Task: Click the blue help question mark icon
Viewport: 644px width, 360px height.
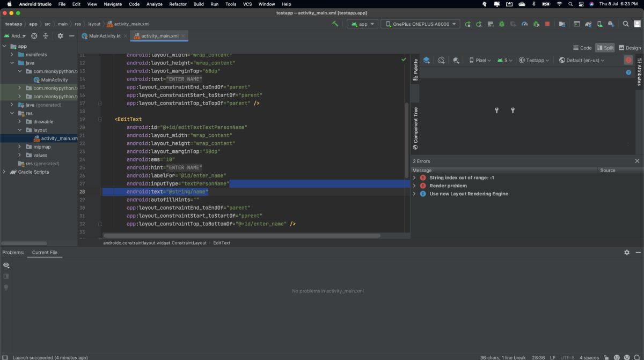Action: pyautogui.click(x=628, y=72)
